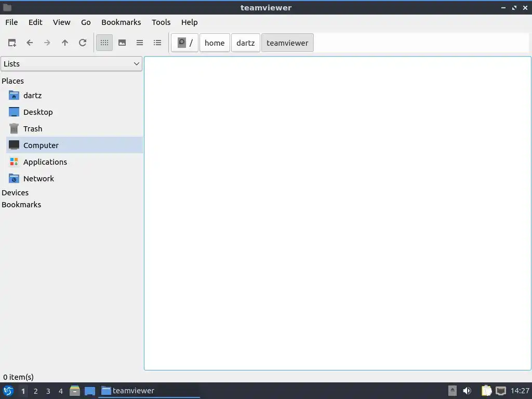Go back to previous folder
Screen dimensions: 532x399
click(30, 43)
